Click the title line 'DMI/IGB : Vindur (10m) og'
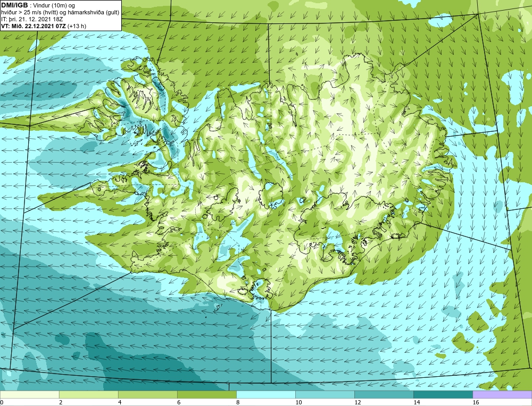Image resolution: width=532 pixels, height=406 pixels. coord(38,5)
